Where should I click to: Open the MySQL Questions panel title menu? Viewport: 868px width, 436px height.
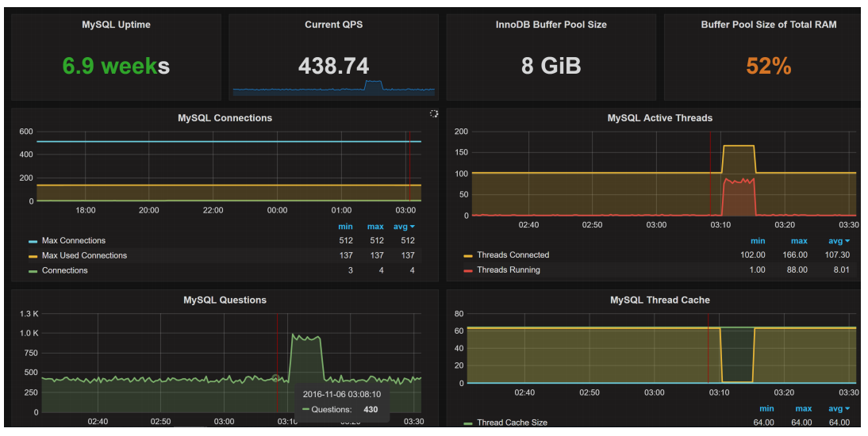coord(225,300)
